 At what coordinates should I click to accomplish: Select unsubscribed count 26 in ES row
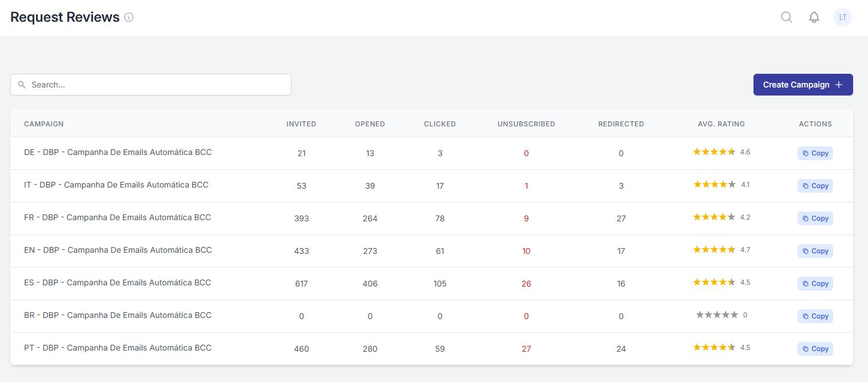tap(526, 284)
